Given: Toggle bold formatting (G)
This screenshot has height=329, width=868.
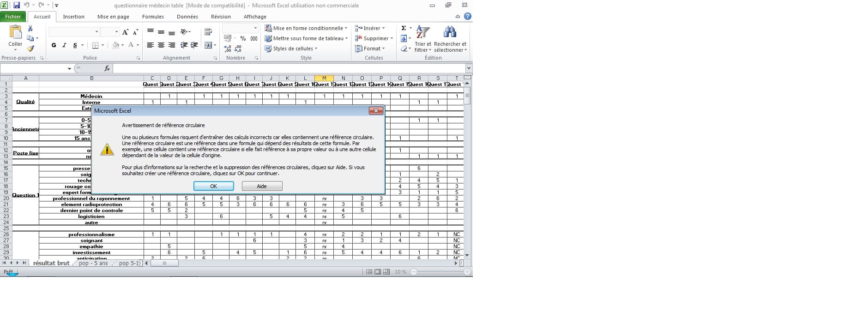Looking at the screenshot, I should 54,45.
